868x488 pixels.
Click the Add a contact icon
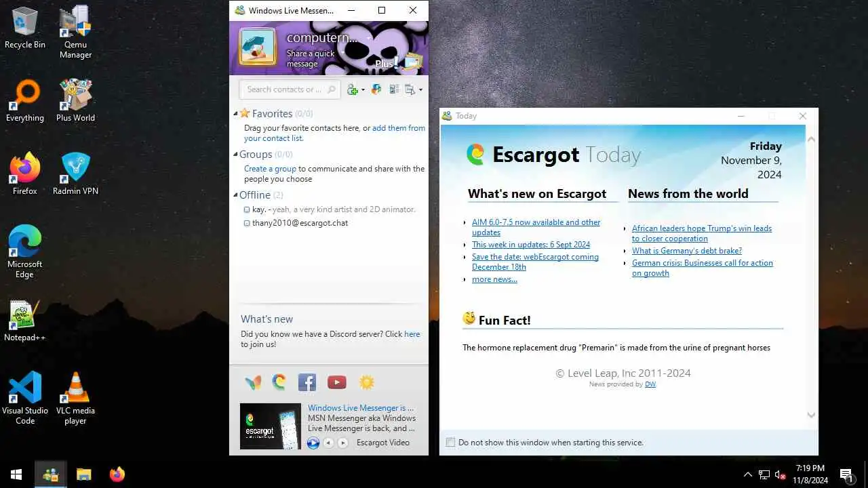click(352, 89)
